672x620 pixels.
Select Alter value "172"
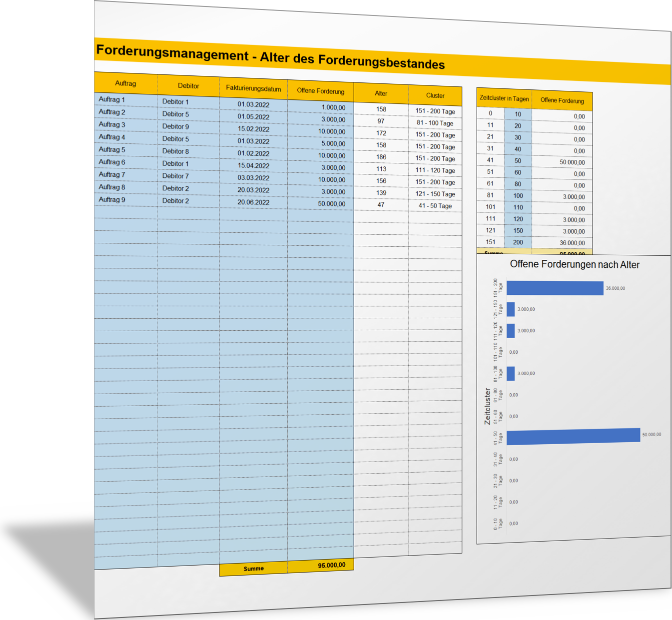[x=381, y=133]
